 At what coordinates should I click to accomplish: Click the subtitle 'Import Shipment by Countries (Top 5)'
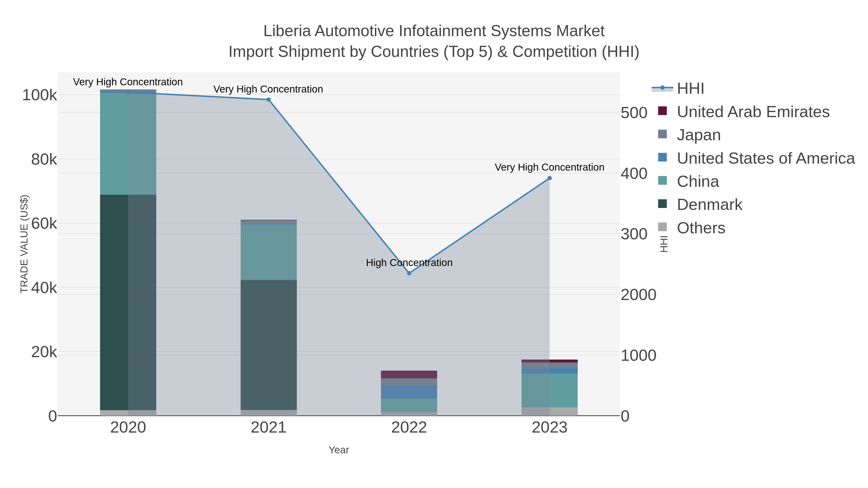[360, 52]
